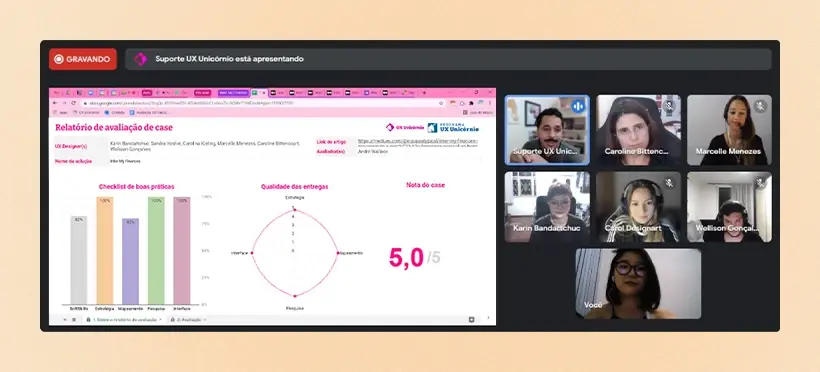820x372 pixels.
Task: Click the 'Link do artigo' label
Action: (331, 142)
